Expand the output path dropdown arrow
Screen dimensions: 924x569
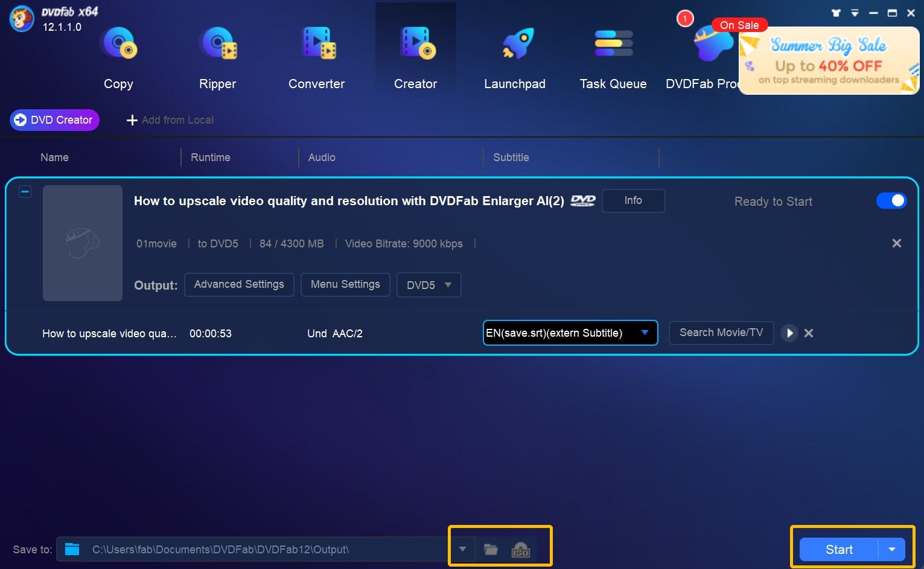(x=462, y=549)
